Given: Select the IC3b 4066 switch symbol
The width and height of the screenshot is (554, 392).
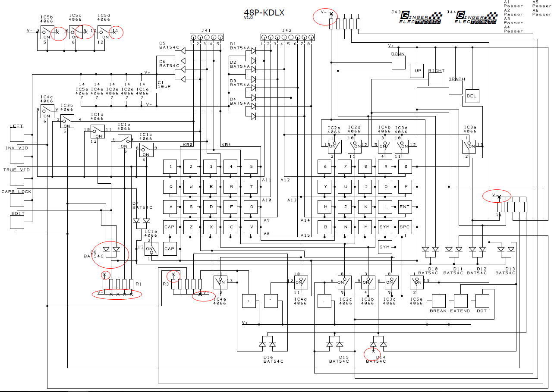Looking at the screenshot, I should [67, 121].
